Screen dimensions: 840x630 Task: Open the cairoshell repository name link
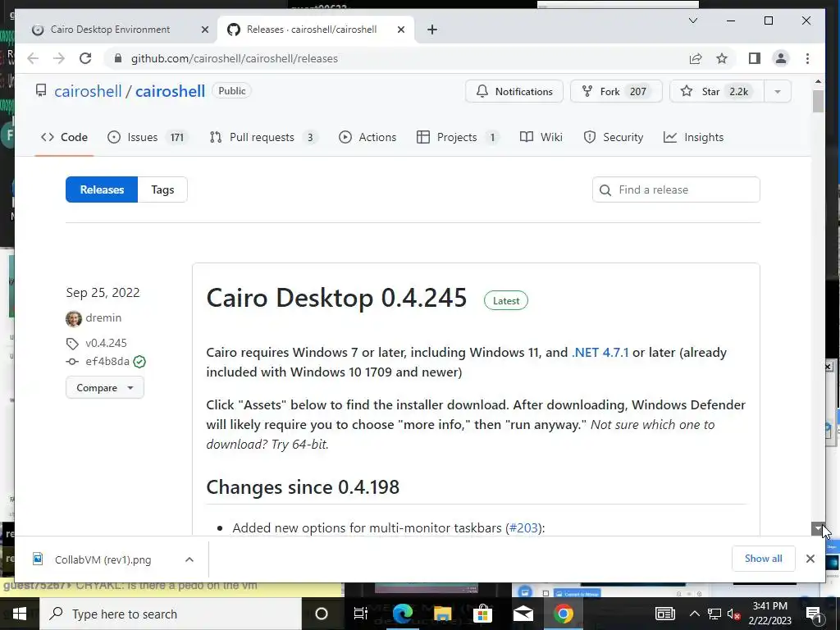170,91
